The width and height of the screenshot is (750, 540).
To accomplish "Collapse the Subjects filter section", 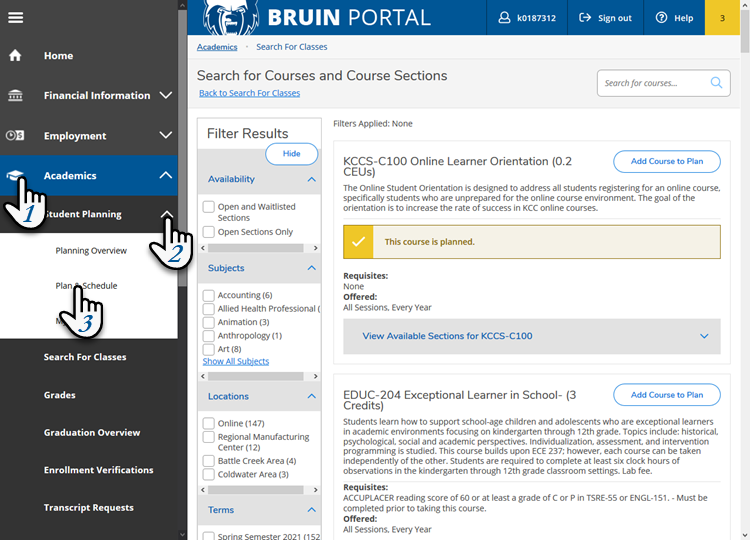I will (311, 268).
